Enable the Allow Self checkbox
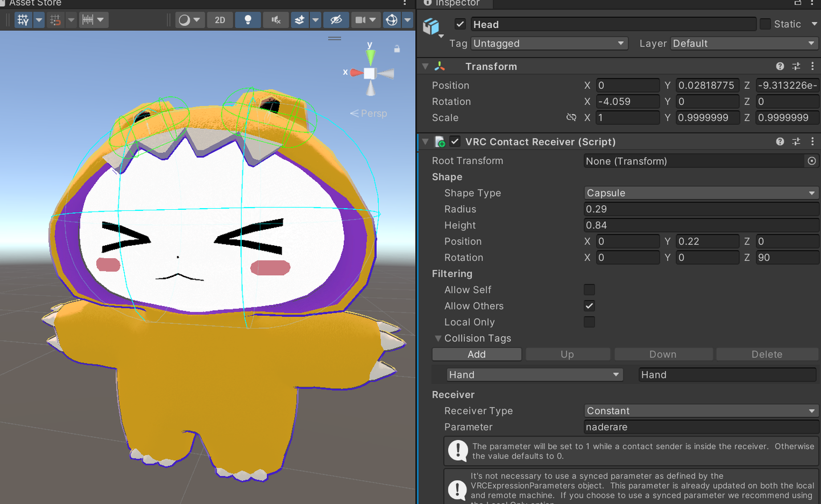This screenshot has width=821, height=504. (590, 290)
